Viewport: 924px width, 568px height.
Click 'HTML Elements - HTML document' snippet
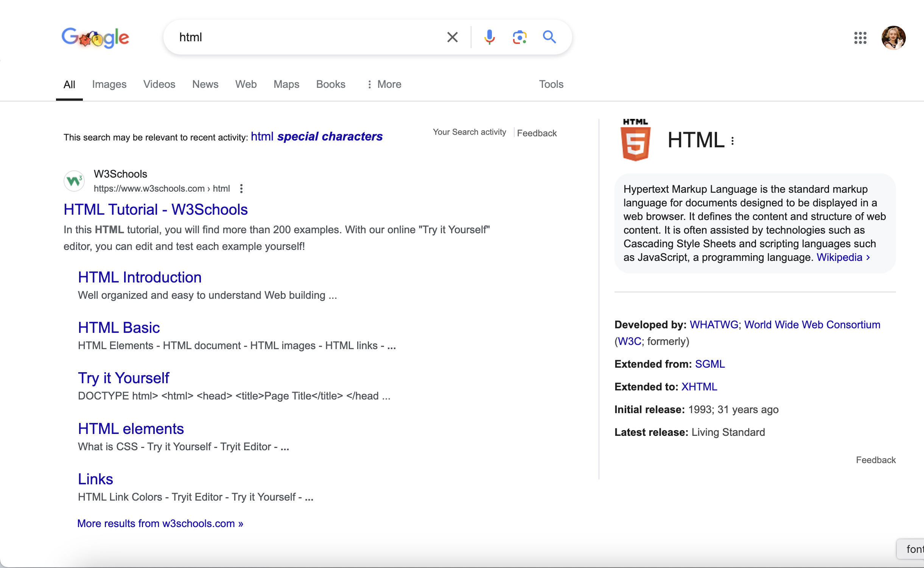237,346
